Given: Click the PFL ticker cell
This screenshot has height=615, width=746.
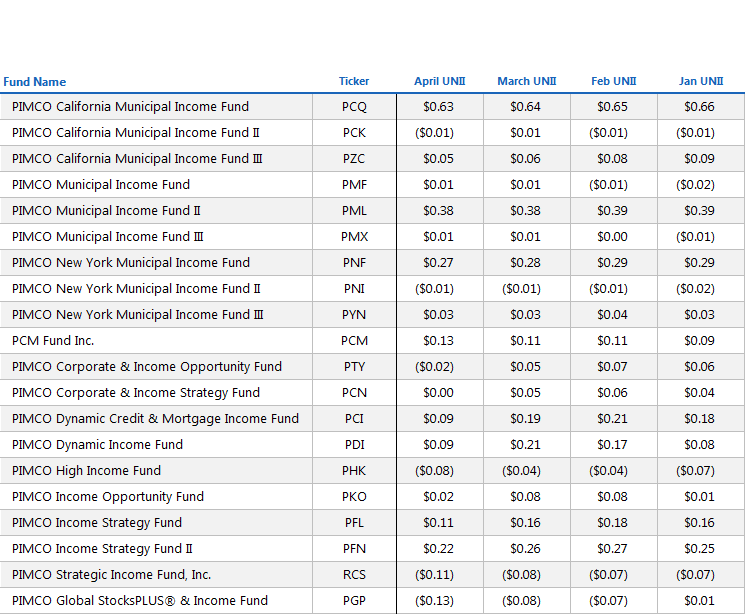Looking at the screenshot, I should pyautogui.click(x=354, y=523).
